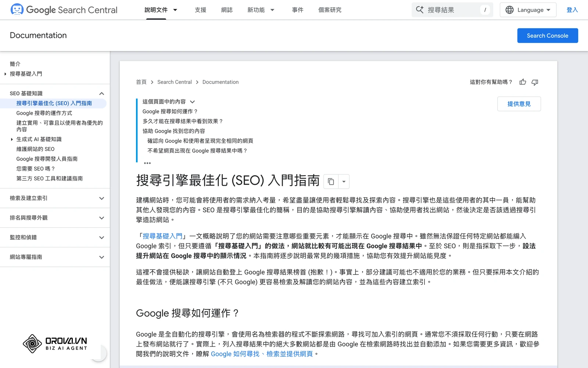Open 簡介 in the sidebar

point(15,64)
